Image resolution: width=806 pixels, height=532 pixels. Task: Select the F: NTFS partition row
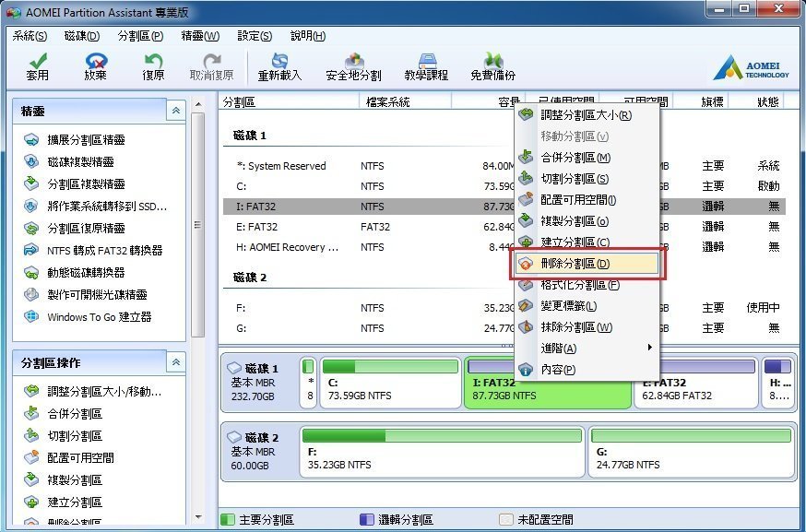504,308
